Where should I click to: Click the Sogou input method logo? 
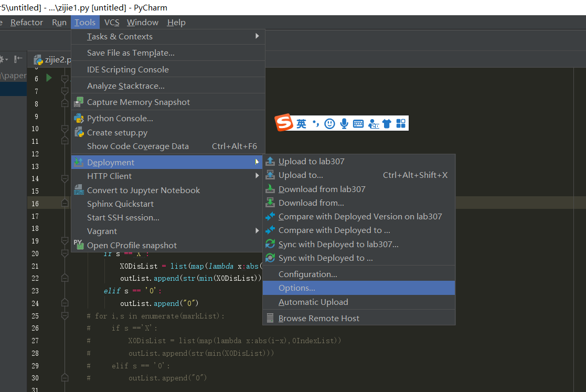pos(284,123)
